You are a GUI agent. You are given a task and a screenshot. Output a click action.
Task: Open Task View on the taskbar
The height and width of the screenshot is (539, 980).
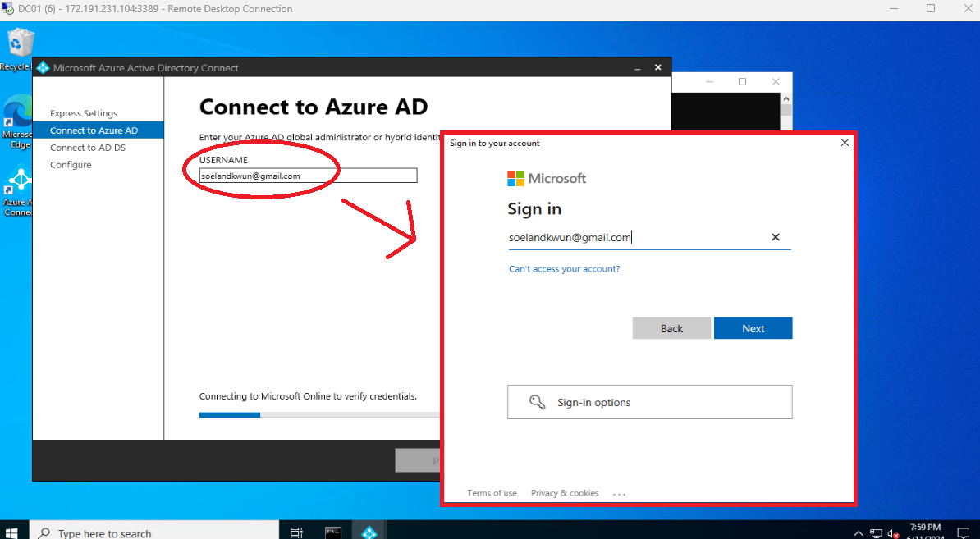pos(296,532)
